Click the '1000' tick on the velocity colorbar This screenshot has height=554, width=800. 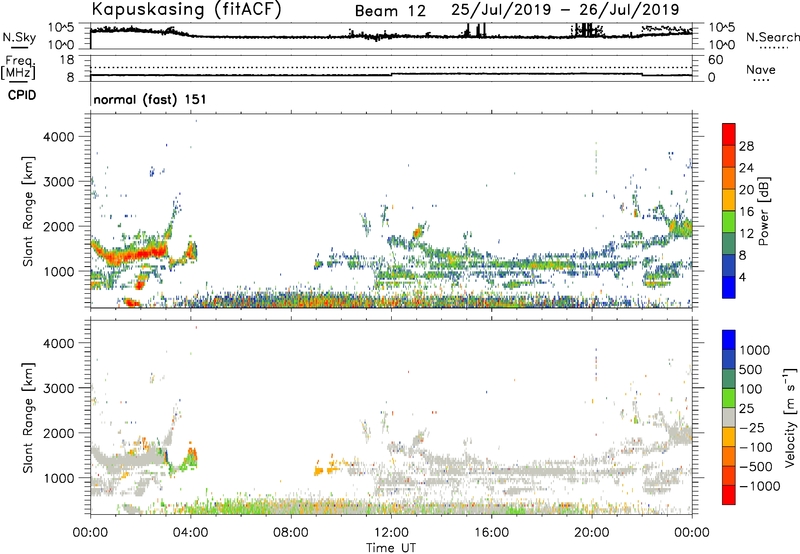pyautogui.click(x=755, y=350)
